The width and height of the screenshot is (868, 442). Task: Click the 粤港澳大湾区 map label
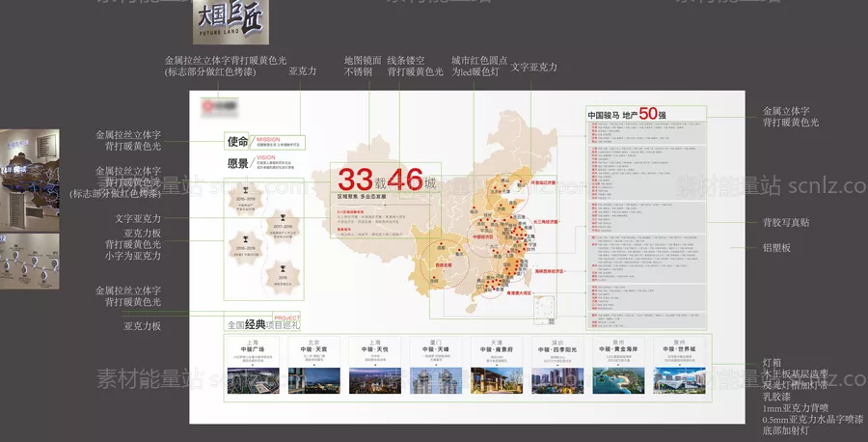coord(519,293)
